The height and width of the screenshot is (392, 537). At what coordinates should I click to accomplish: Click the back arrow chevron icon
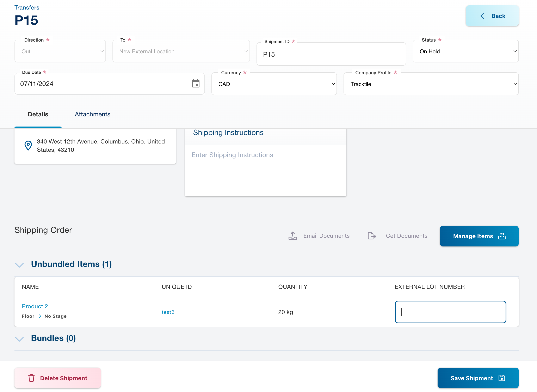point(482,16)
